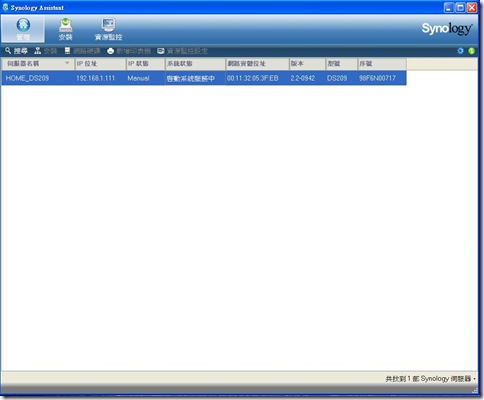Image resolution: width=484 pixels, height=400 pixels.
Task: Click the 98F6N00717 serial number cell
Action: point(382,78)
